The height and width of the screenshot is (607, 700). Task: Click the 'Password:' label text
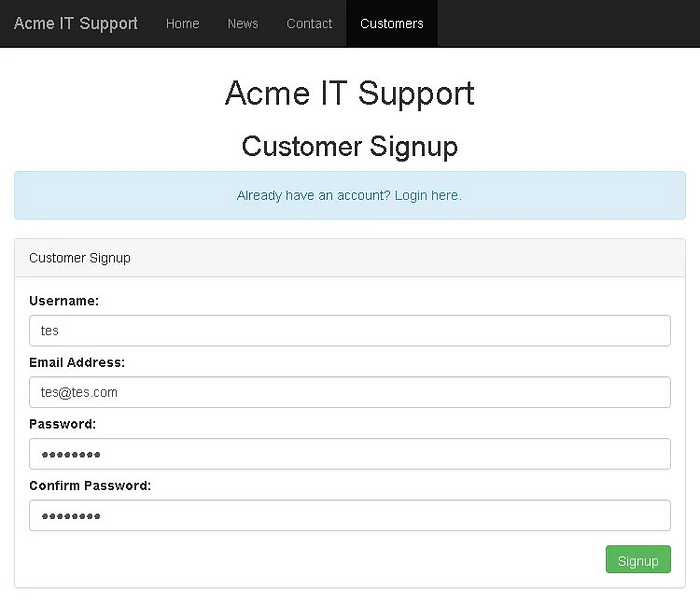click(x=62, y=424)
